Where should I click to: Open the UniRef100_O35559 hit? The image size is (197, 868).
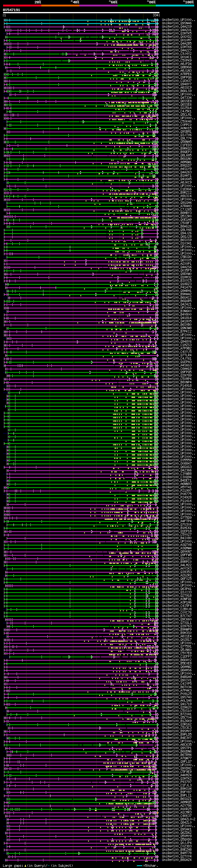pos(177,460)
